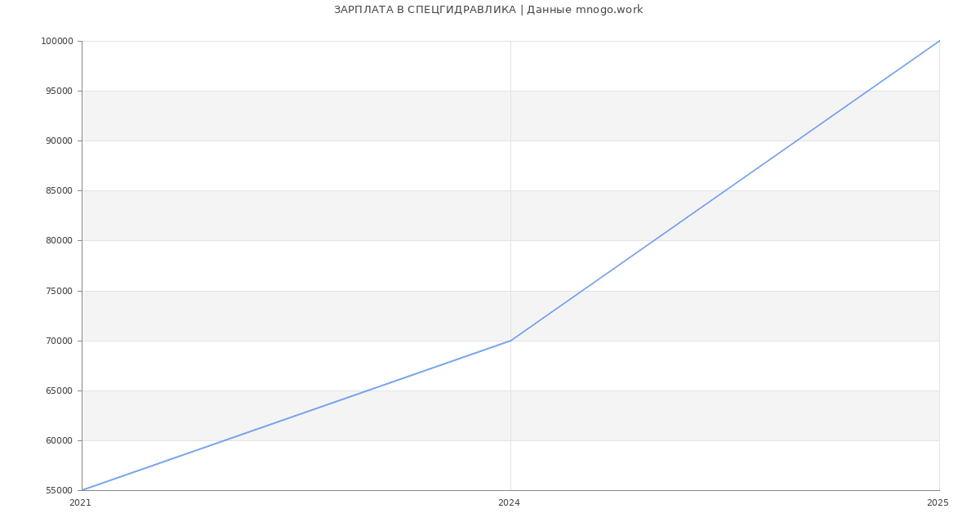
Task: Click the 80000 y-axis label
Action: (59, 240)
